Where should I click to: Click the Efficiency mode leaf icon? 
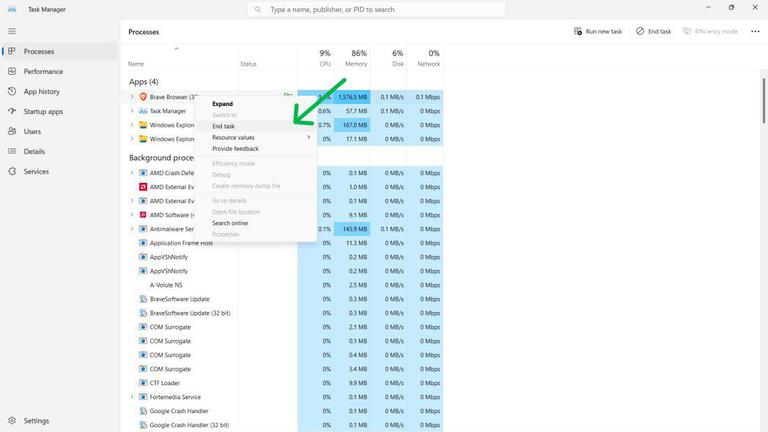687,31
